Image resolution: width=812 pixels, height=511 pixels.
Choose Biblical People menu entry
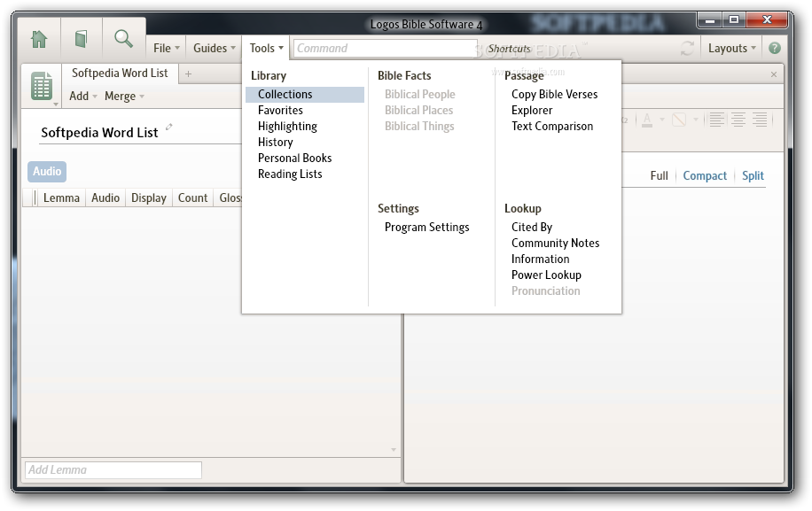[420, 95]
